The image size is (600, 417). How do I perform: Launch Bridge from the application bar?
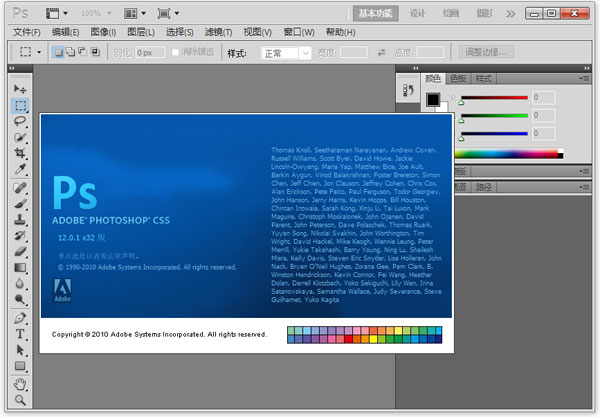(x=52, y=13)
